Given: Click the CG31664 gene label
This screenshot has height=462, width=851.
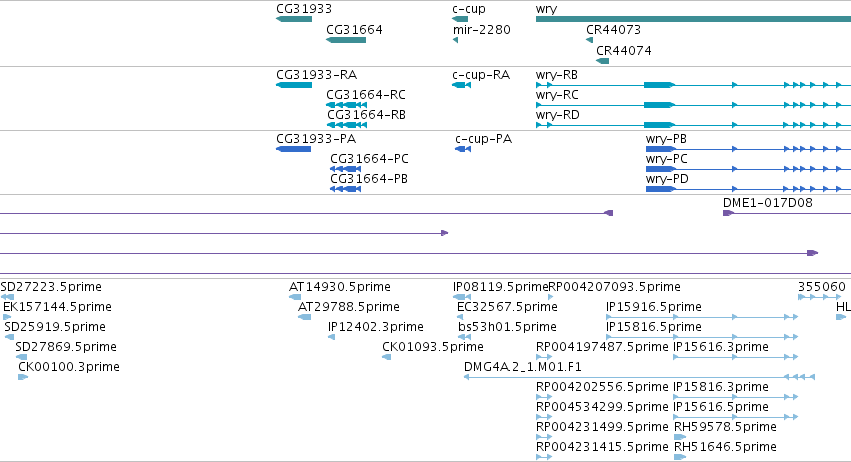Looking at the screenshot, I should pos(354,29).
